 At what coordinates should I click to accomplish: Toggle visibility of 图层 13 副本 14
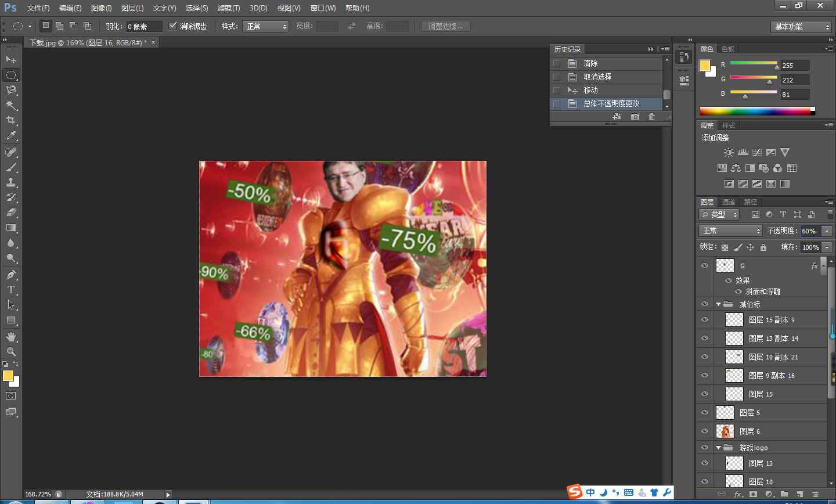[x=705, y=338]
